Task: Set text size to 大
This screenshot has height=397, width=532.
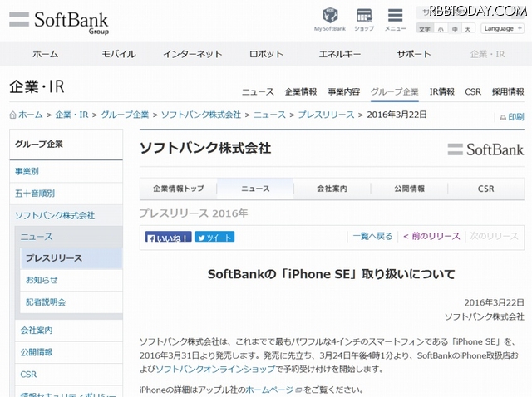Action: (468, 29)
